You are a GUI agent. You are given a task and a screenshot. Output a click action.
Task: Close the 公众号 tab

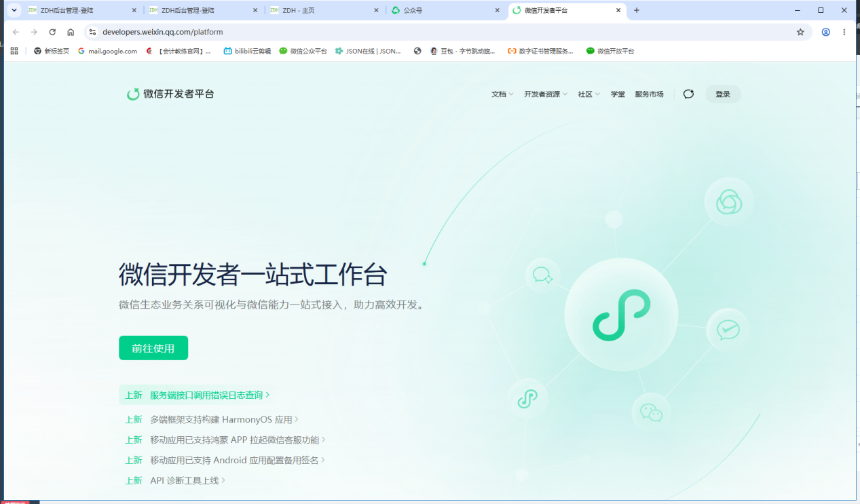pos(497,10)
